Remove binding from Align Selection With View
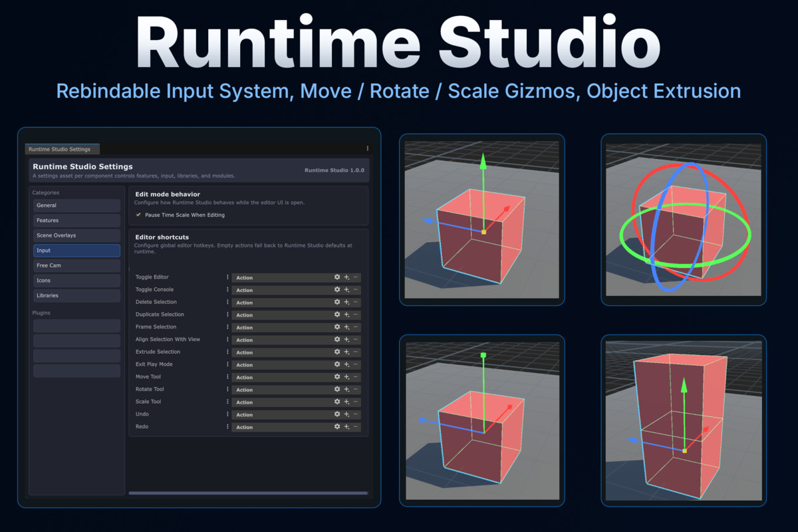 (356, 340)
